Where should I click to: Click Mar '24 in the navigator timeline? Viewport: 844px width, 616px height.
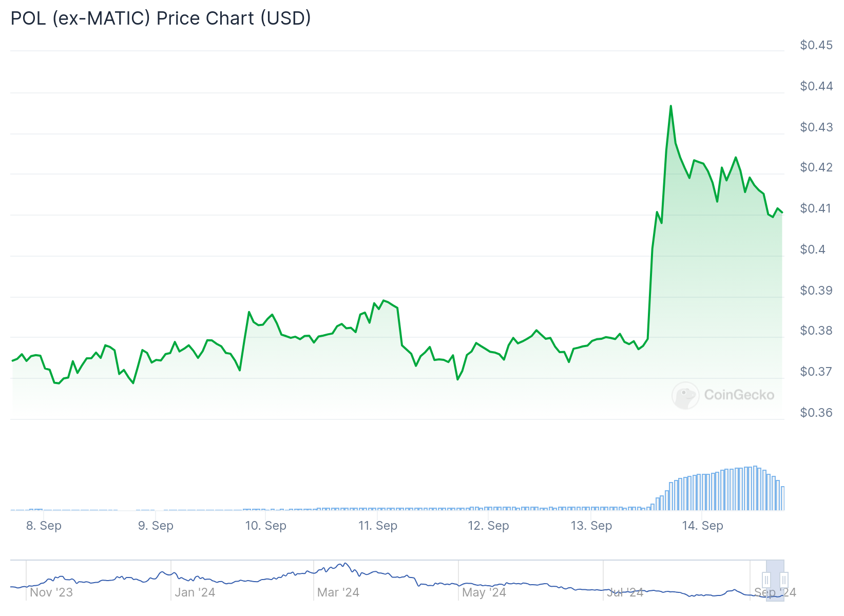click(338, 592)
